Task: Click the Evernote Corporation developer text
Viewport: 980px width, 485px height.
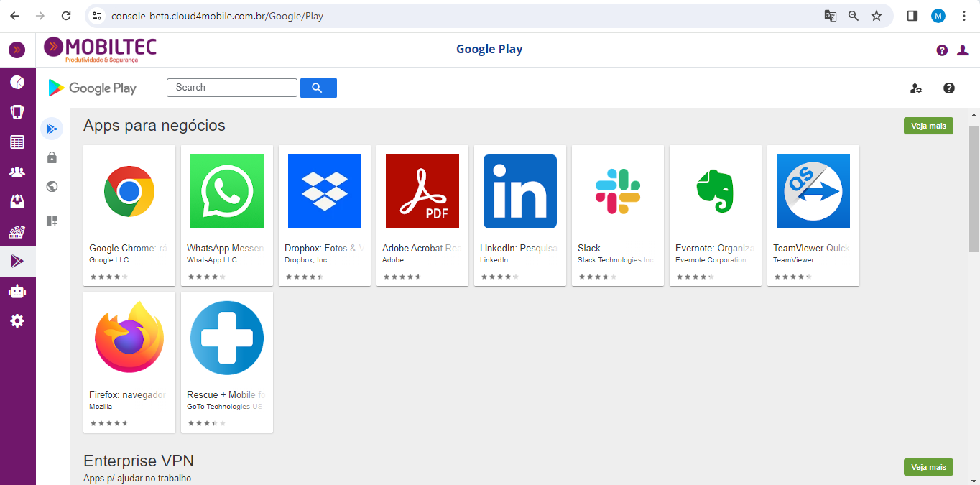Action: (x=711, y=260)
